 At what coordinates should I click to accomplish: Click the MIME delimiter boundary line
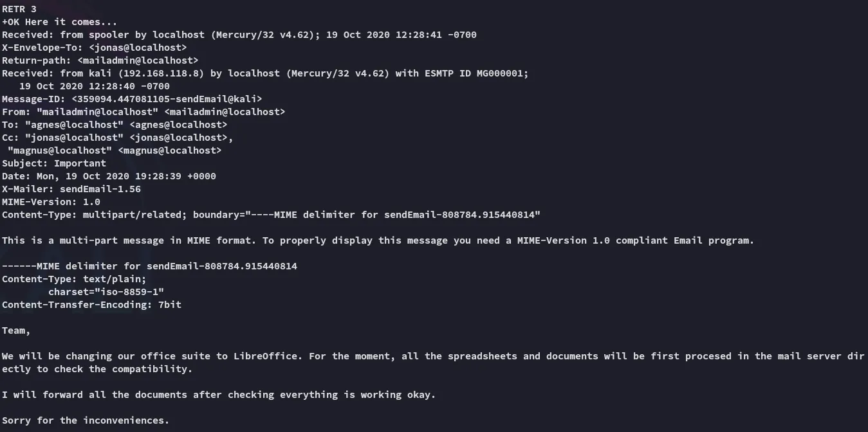(149, 266)
